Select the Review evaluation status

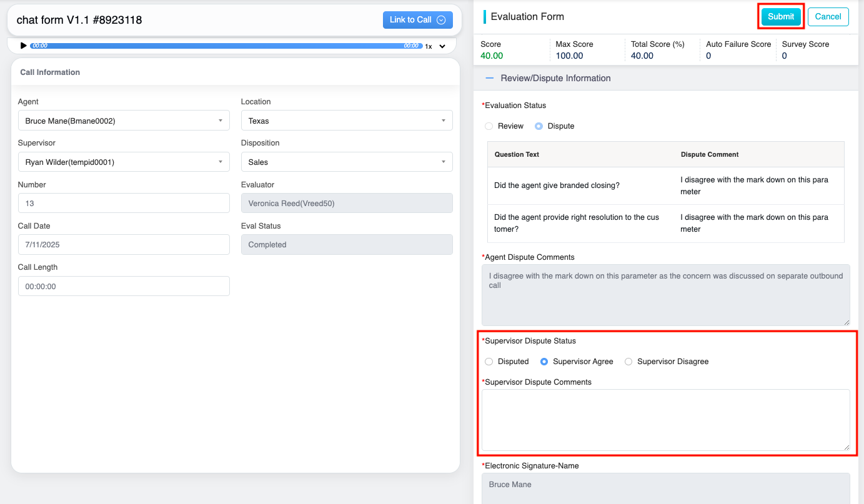489,126
